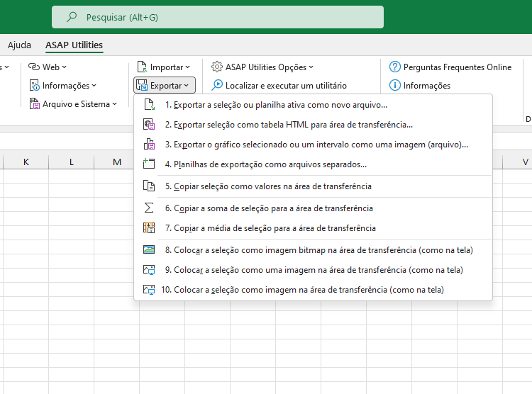Choose Copiar a soma de seleção

313,208
